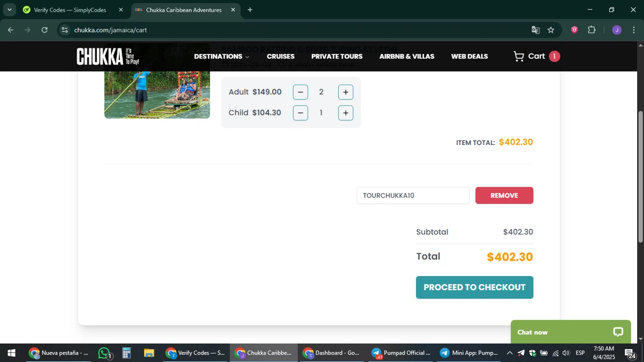Increase the Adult ticket quantity

tap(346, 92)
